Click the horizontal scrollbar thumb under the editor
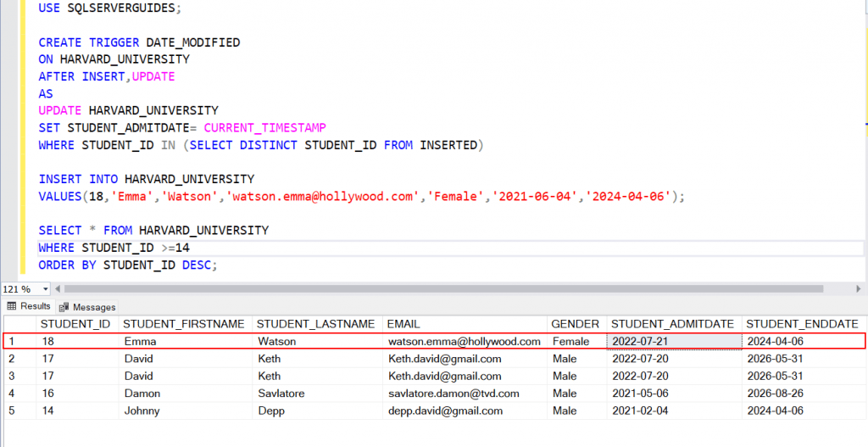Image resolution: width=868 pixels, height=447 pixels. point(443,288)
